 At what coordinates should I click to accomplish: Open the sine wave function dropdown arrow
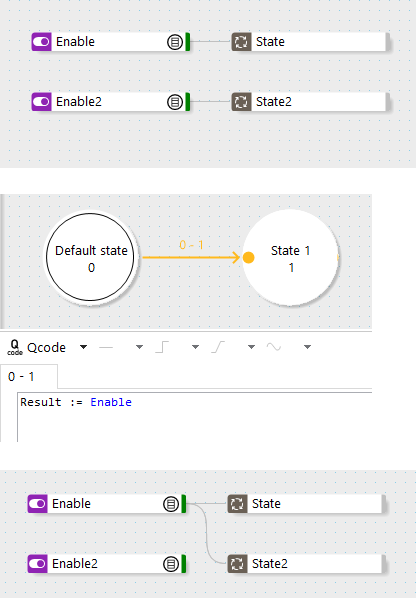click(x=307, y=347)
